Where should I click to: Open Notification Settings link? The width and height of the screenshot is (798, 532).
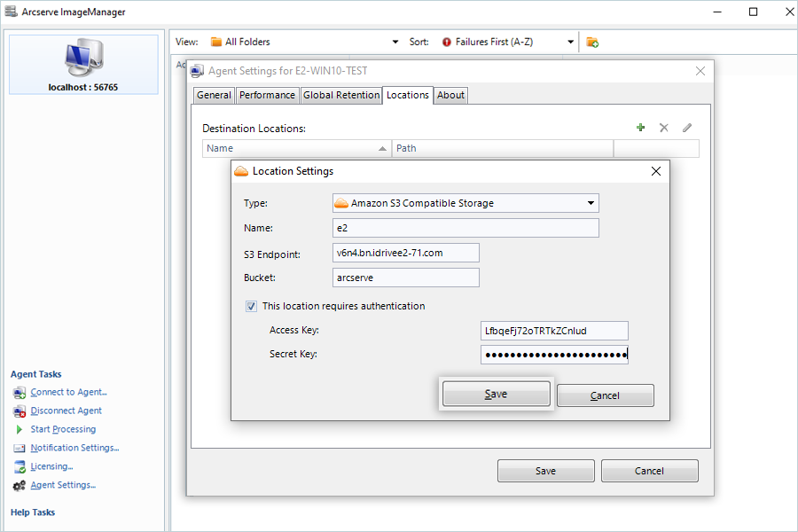(74, 448)
